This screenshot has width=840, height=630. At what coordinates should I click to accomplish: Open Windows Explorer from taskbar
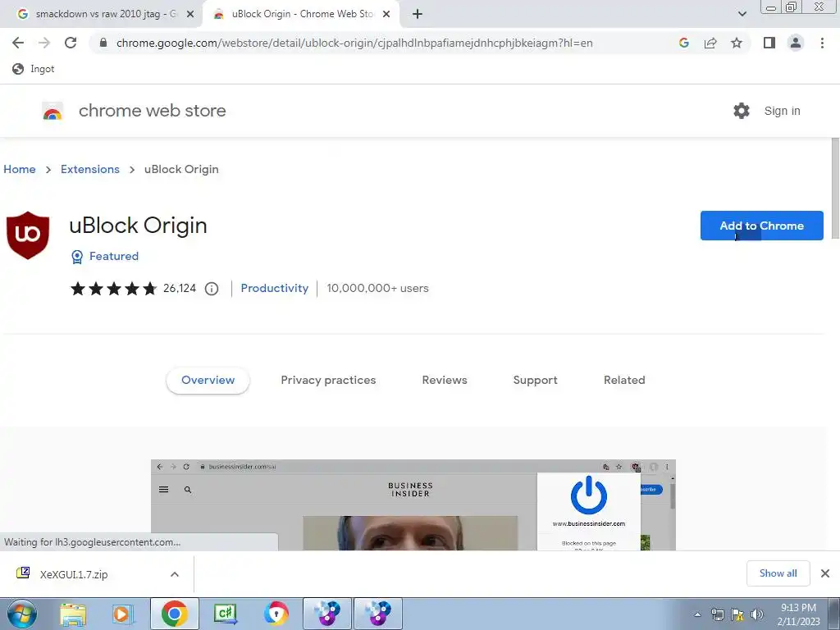click(72, 614)
